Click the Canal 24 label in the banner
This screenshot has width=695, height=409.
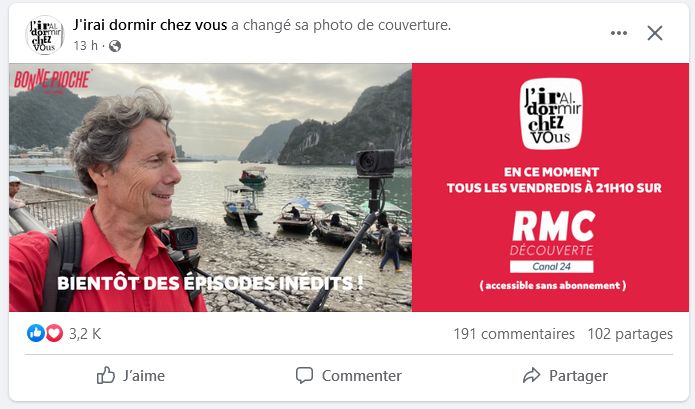coord(551,266)
